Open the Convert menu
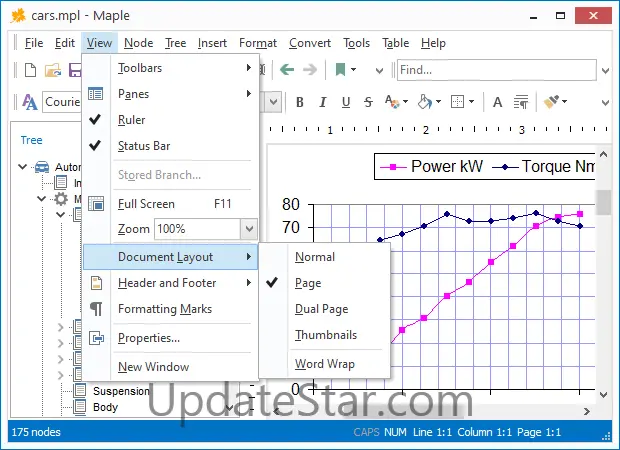Image resolution: width=620 pixels, height=450 pixels. tap(310, 43)
